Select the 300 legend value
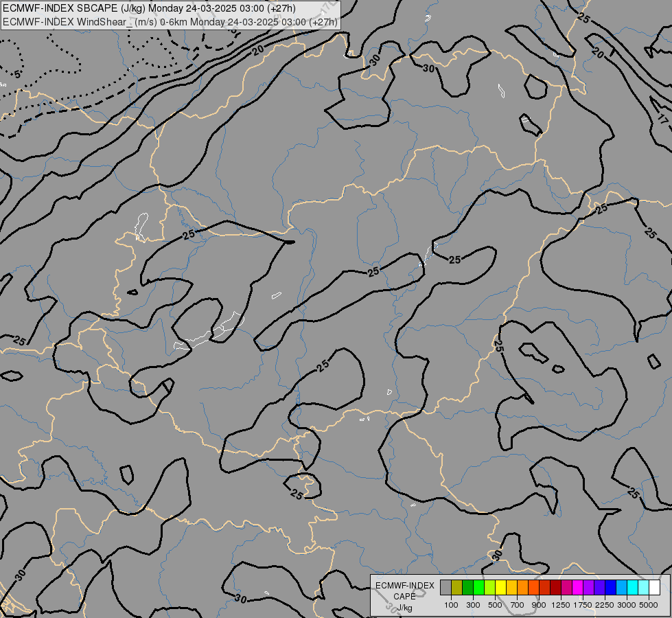This screenshot has width=672, height=618. tap(473, 605)
